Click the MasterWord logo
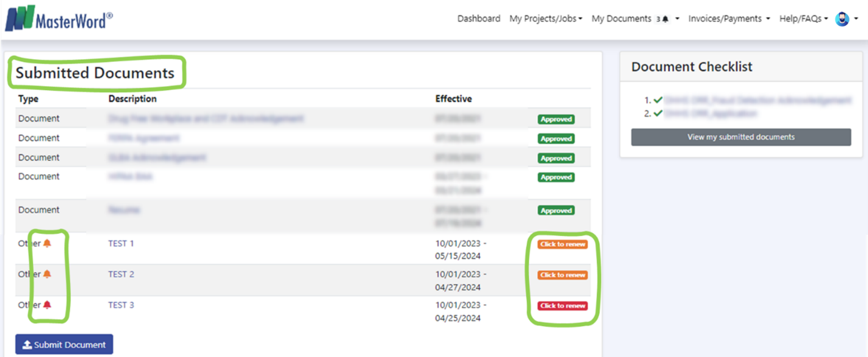Viewport: 868px width, 357px height. (x=59, y=18)
